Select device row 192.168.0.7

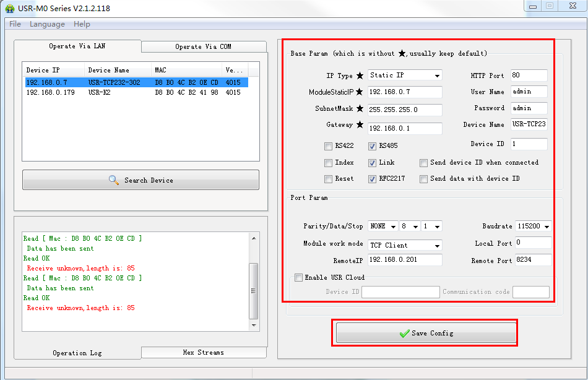coord(137,82)
